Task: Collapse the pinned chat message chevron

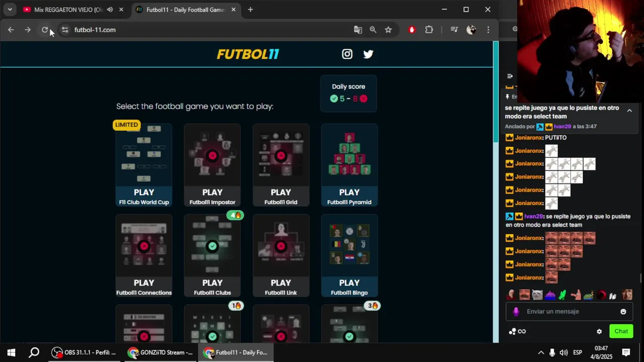Action: click(629, 110)
